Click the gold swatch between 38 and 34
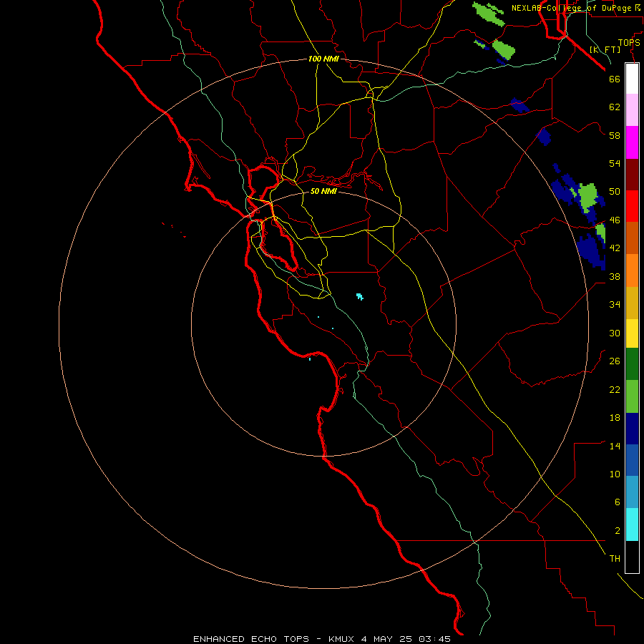Screen dimensions: 644x644 click(x=632, y=303)
